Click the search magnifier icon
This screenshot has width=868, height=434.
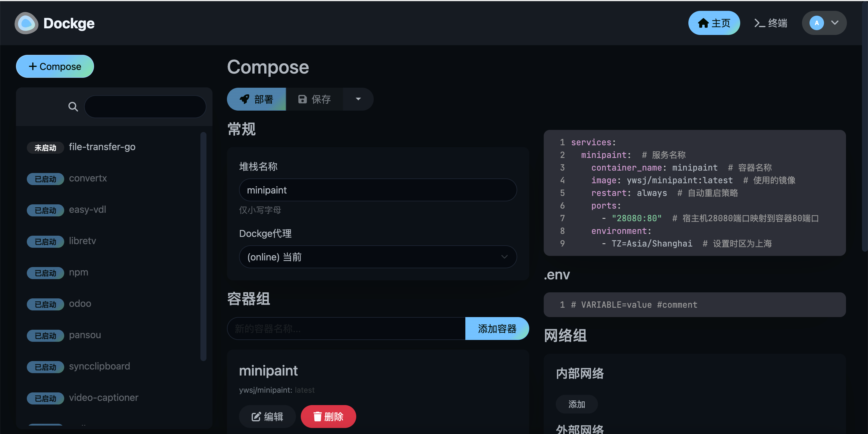pyautogui.click(x=73, y=107)
